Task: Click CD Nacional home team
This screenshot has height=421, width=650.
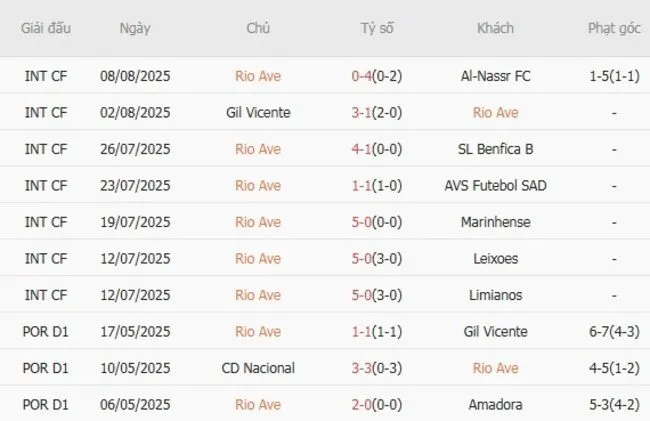Action: click(258, 368)
